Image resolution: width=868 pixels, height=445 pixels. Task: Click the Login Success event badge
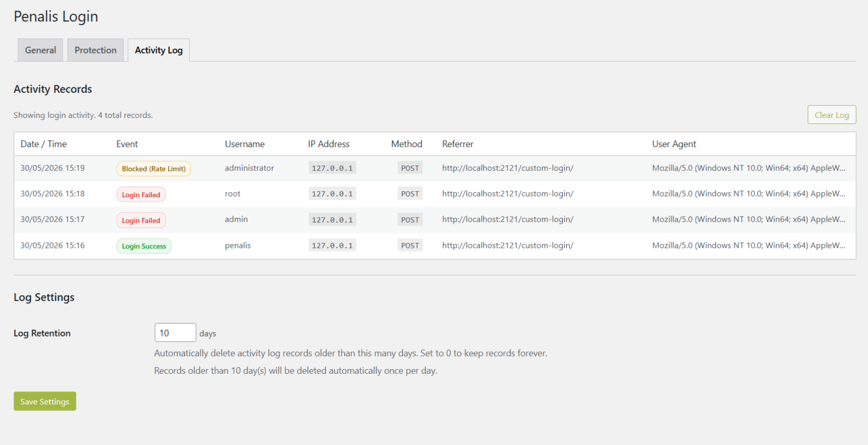[x=144, y=246]
